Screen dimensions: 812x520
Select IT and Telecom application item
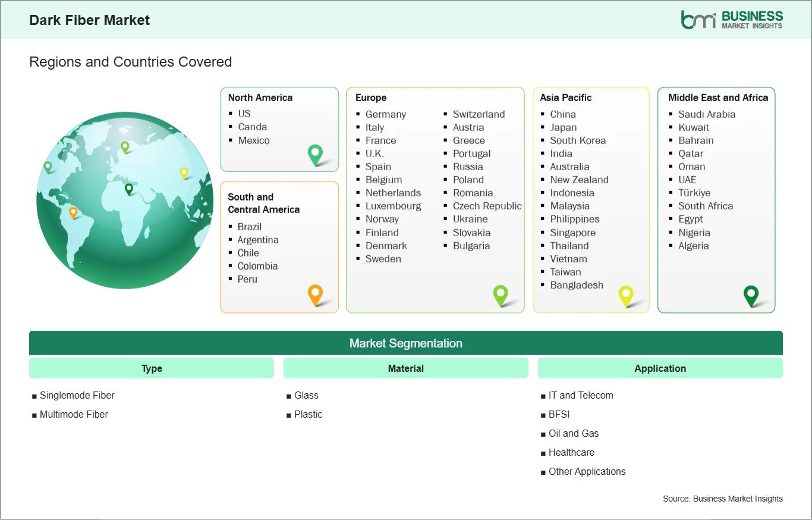tap(580, 395)
